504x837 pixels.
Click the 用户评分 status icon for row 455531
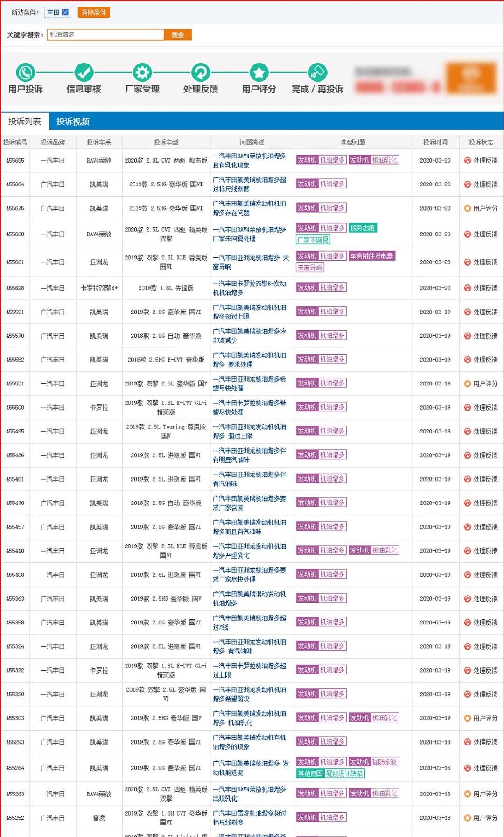point(467,383)
